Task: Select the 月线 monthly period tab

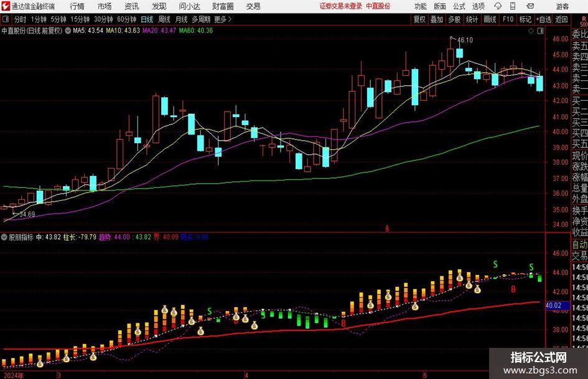Action: 181,19
